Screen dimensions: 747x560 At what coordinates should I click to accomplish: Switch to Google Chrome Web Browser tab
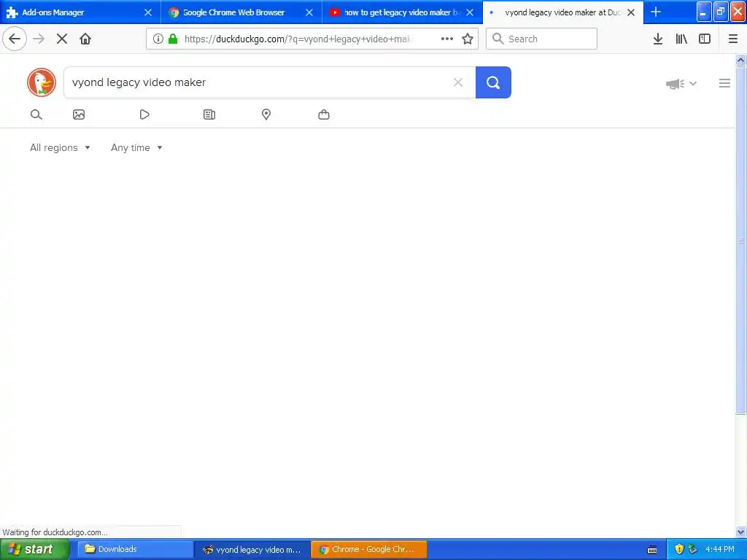tap(241, 12)
